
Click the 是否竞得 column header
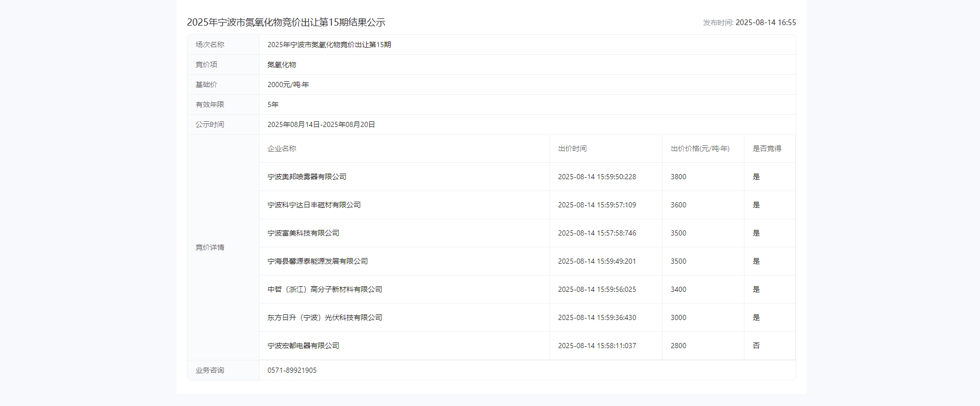tap(767, 148)
